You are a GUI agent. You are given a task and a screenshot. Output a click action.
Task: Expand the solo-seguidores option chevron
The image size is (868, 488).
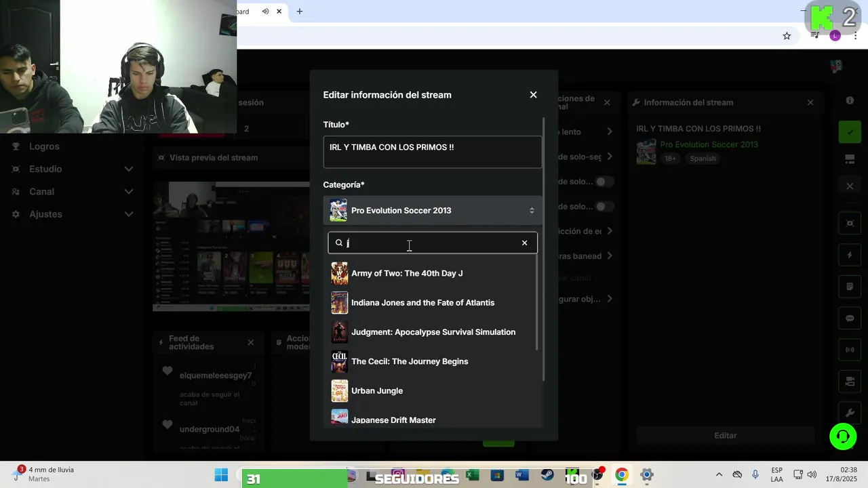pos(609,157)
